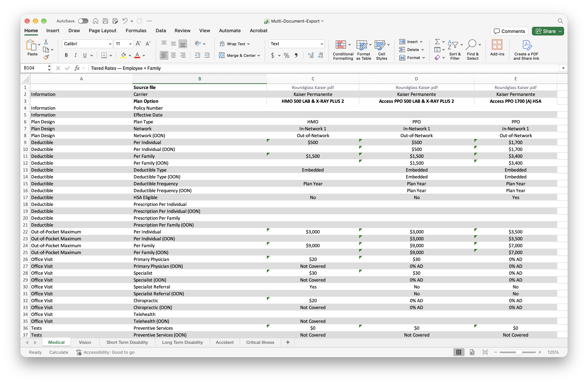588x384 pixels.
Task: Toggle center horizontal alignment
Action: (173, 55)
